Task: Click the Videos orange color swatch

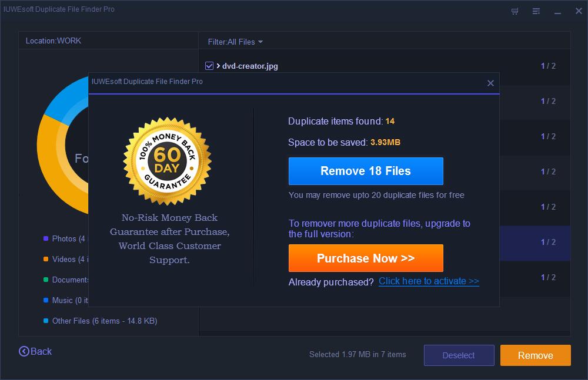Action: click(46, 259)
